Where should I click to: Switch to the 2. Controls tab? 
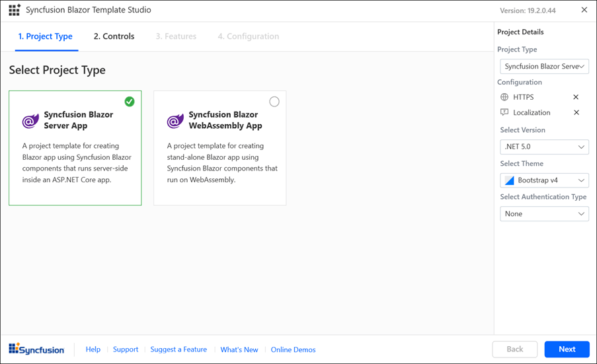pos(114,36)
